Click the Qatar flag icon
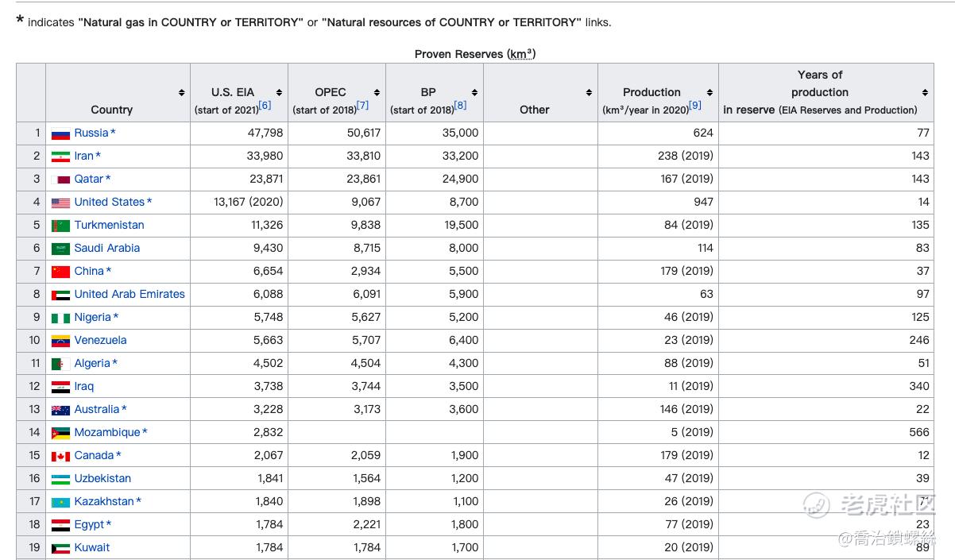Screen dimensions: 955x560 point(60,180)
